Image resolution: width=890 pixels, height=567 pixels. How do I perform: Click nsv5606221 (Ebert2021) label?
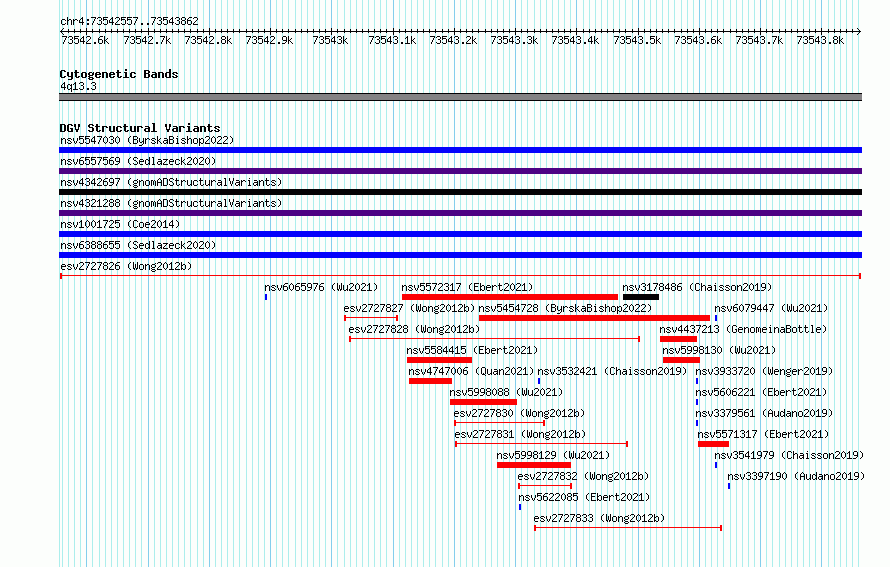(761, 392)
